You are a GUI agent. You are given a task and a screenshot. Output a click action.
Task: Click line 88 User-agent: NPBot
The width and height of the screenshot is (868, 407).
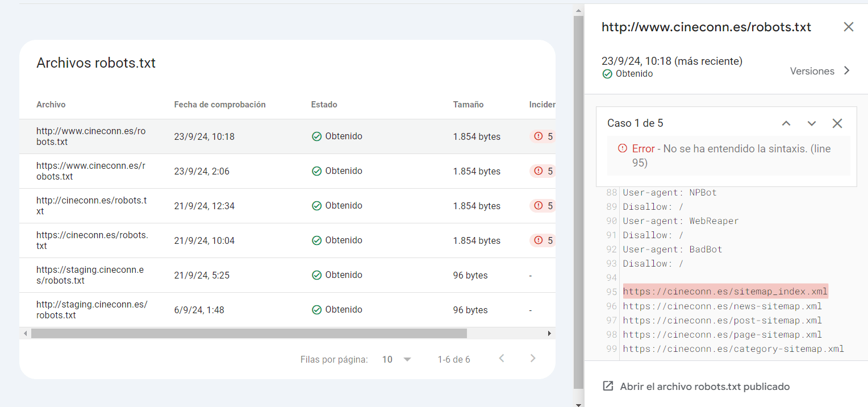[x=670, y=192]
